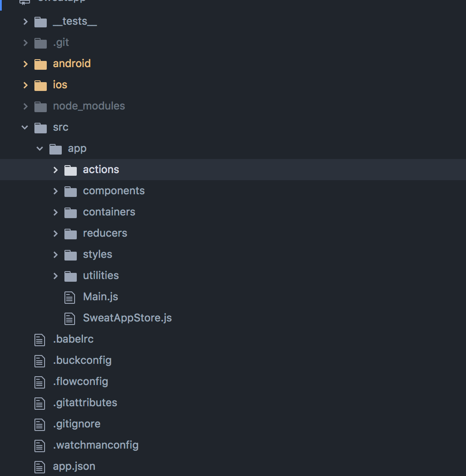466x476 pixels.
Task: Expand the __tests__ folder
Action: (x=25, y=21)
